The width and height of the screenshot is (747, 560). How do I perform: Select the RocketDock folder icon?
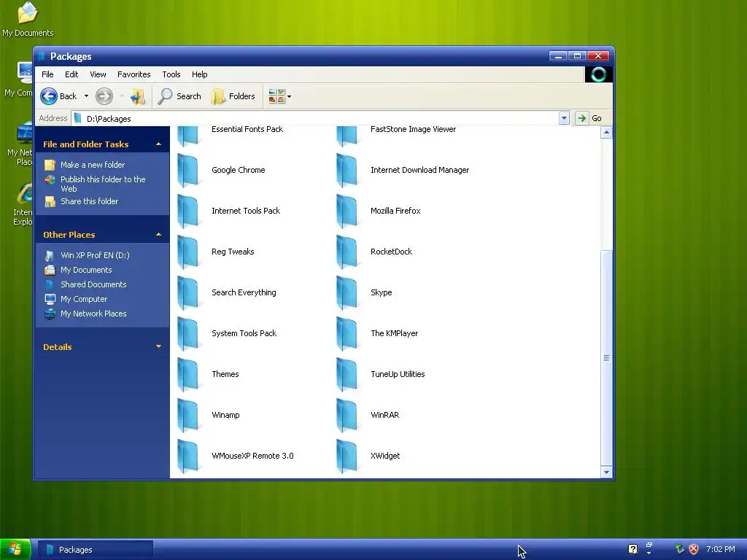coord(347,252)
